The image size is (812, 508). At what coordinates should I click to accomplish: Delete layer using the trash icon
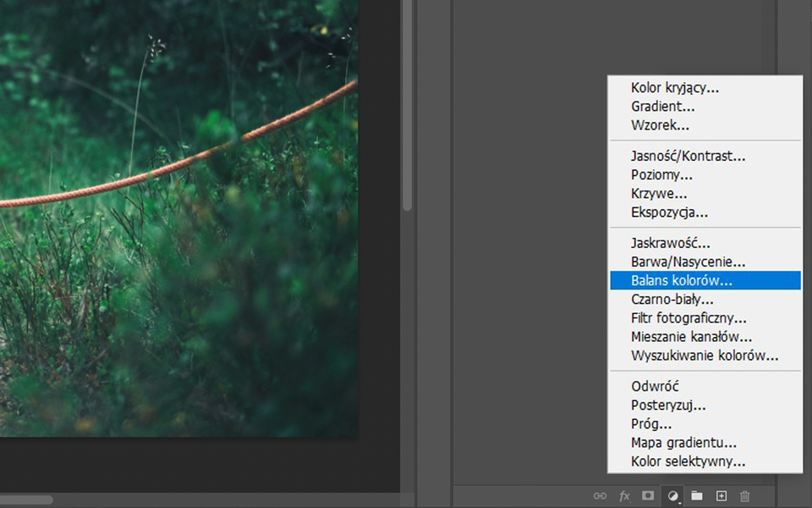coord(745,496)
